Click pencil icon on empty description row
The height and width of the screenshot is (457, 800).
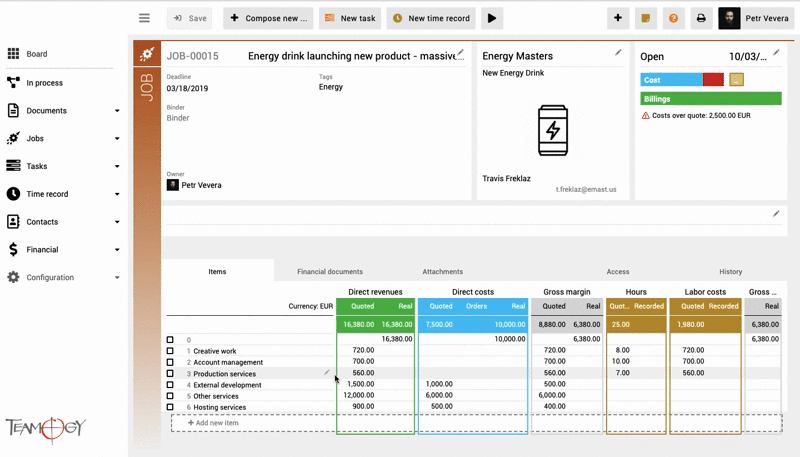click(x=776, y=214)
